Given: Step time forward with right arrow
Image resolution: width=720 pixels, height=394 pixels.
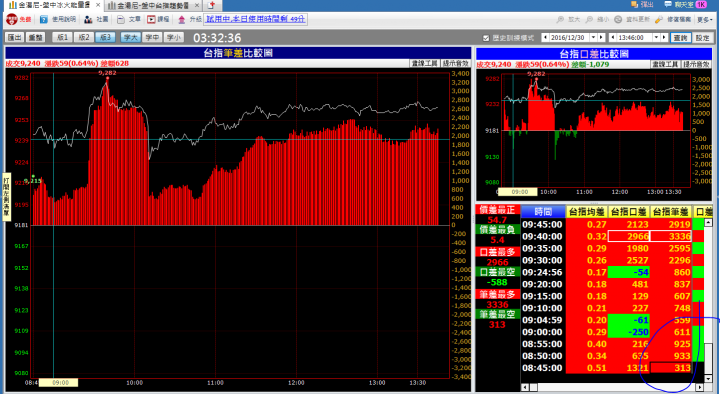Looking at the screenshot, I should click(664, 38).
